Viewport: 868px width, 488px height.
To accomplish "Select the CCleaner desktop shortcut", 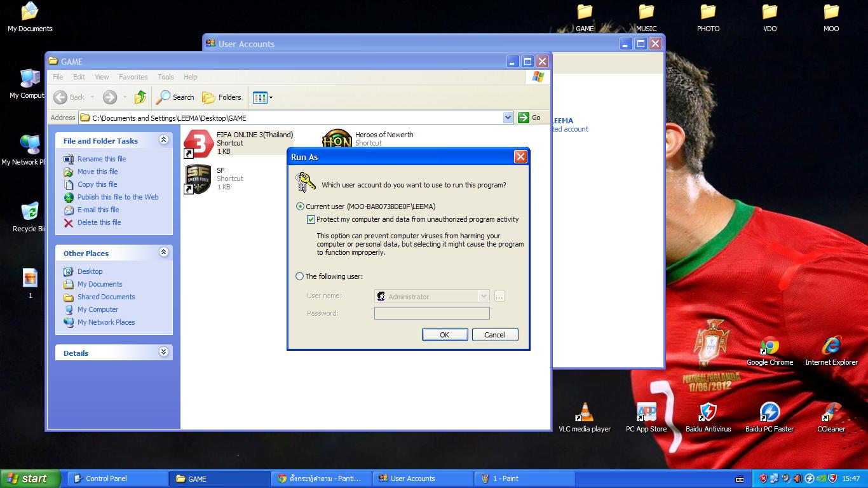I will (831, 413).
